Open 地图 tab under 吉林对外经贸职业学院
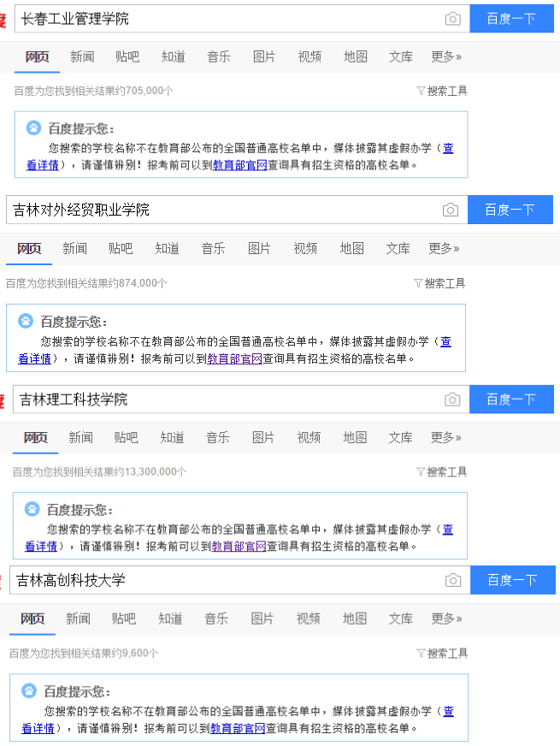 pyautogui.click(x=351, y=248)
